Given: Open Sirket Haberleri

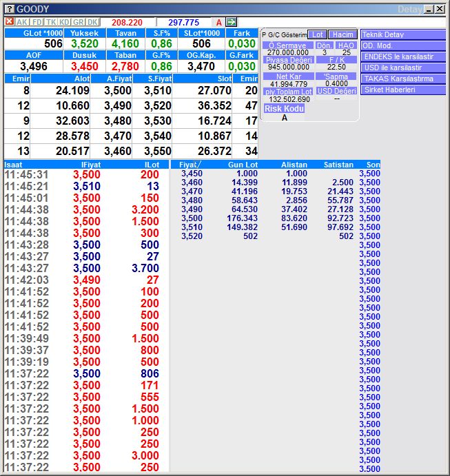Looking at the screenshot, I should click(403, 90).
